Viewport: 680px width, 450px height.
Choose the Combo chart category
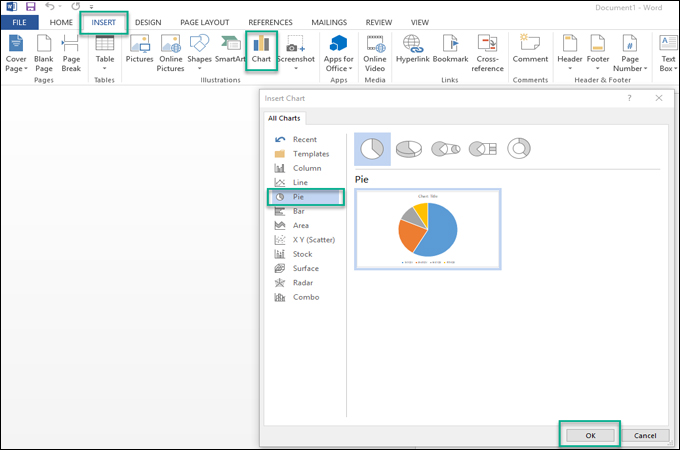pyautogui.click(x=305, y=297)
